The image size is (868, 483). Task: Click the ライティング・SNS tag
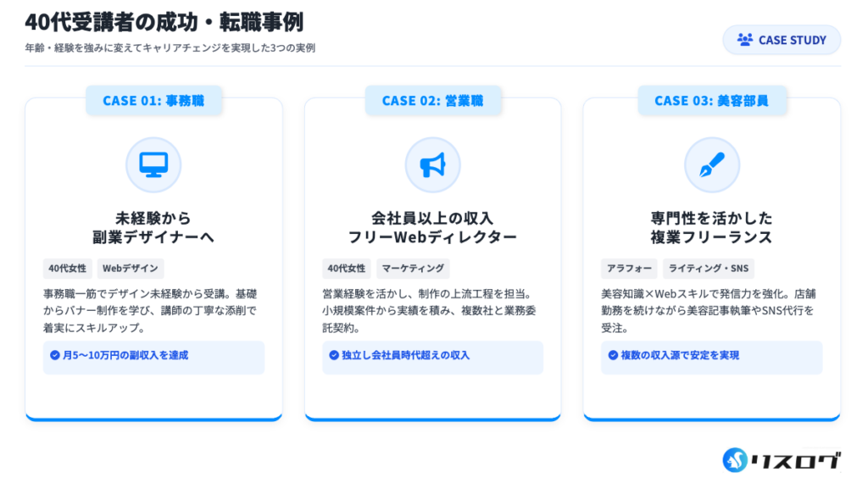point(708,269)
